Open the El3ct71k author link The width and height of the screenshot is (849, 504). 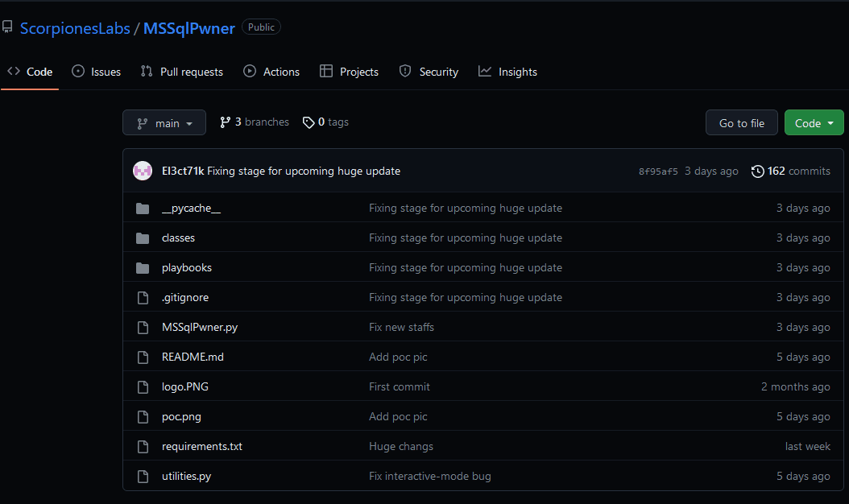pos(183,171)
